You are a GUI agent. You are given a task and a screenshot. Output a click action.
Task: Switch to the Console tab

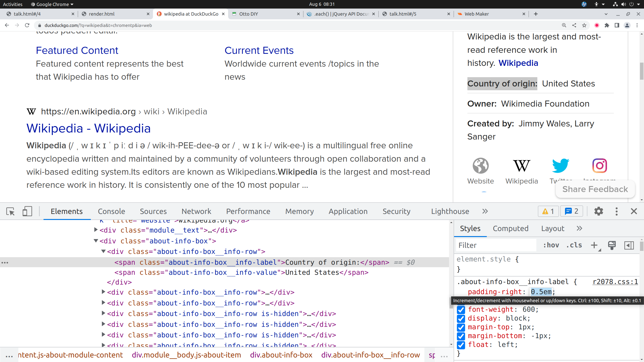(x=111, y=211)
